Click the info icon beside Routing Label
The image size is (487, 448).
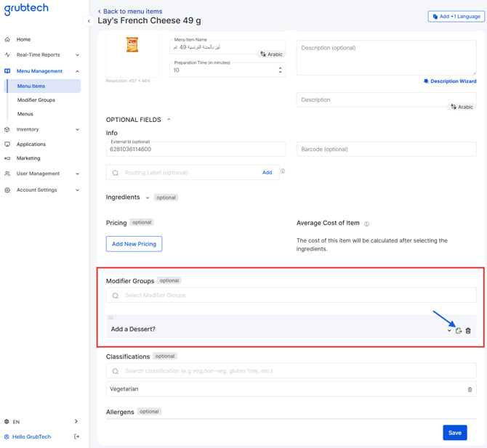pyautogui.click(x=283, y=171)
